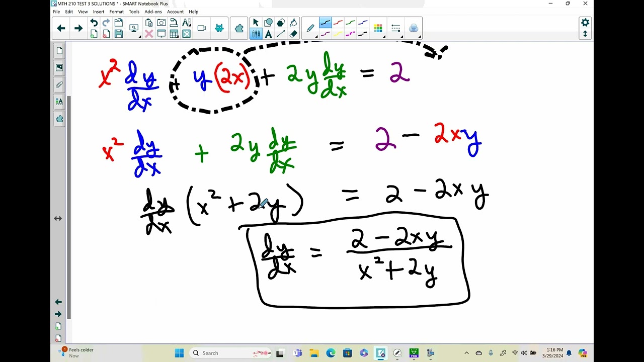Open the Insert menu
The image size is (644, 362).
click(x=99, y=12)
